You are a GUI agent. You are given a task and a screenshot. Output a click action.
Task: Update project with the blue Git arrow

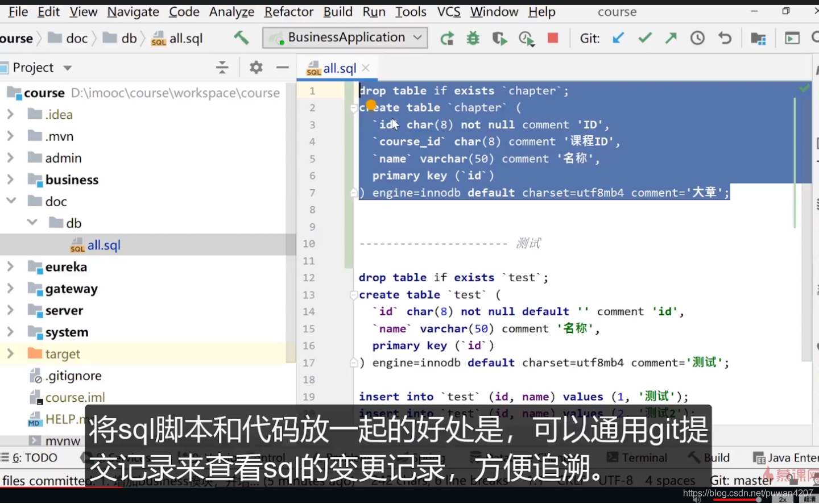(x=618, y=38)
